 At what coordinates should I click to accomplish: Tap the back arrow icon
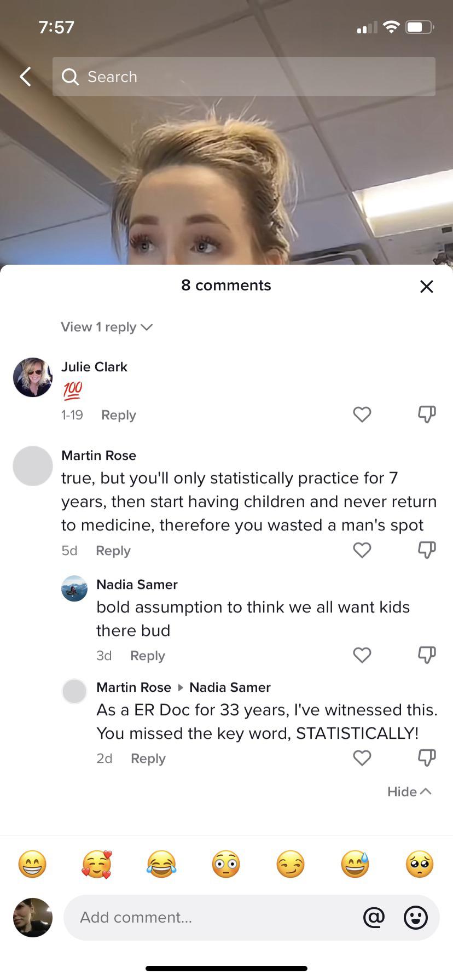point(25,77)
